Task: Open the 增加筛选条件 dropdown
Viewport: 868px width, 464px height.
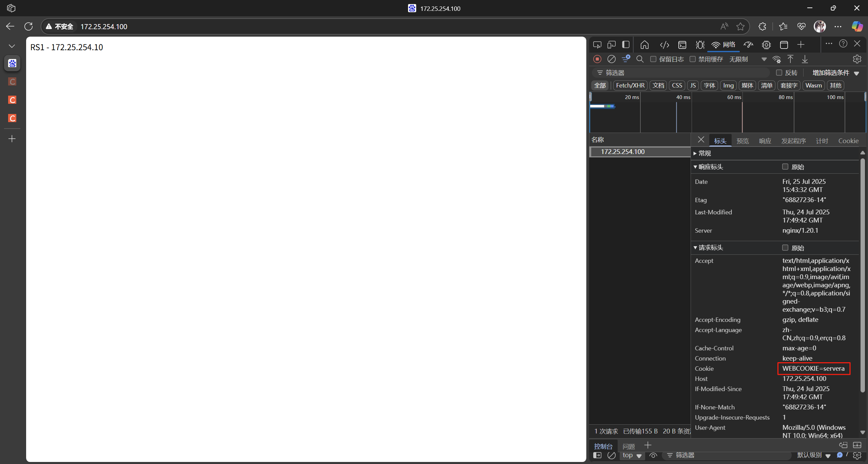Action: [x=835, y=73]
